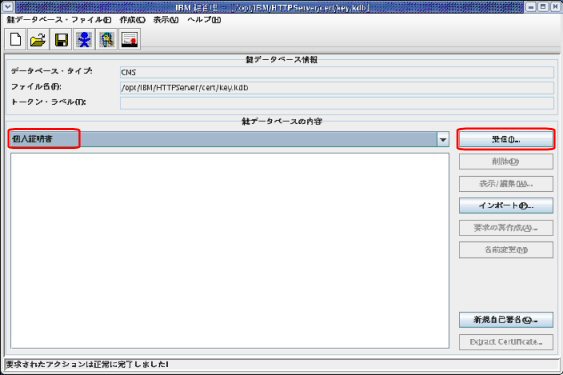The width and height of the screenshot is (563, 375).
Task: Click the key image toolbar icon
Action: (x=107, y=40)
